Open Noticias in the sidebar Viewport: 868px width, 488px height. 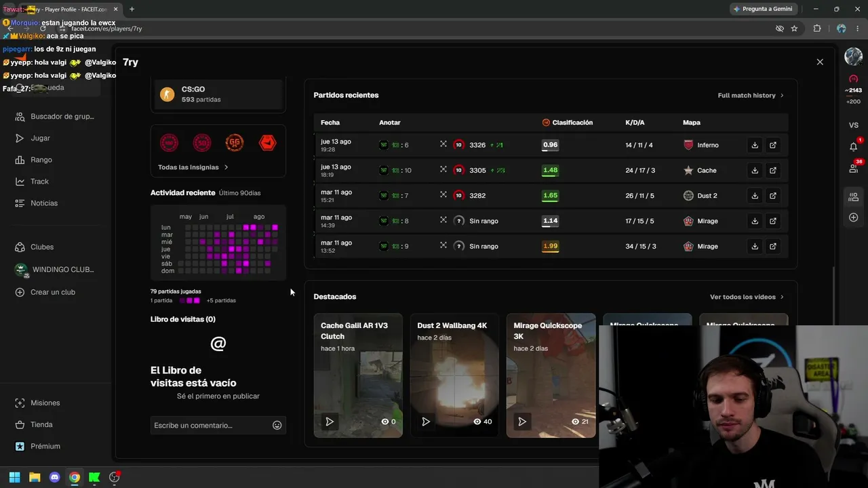[54, 203]
